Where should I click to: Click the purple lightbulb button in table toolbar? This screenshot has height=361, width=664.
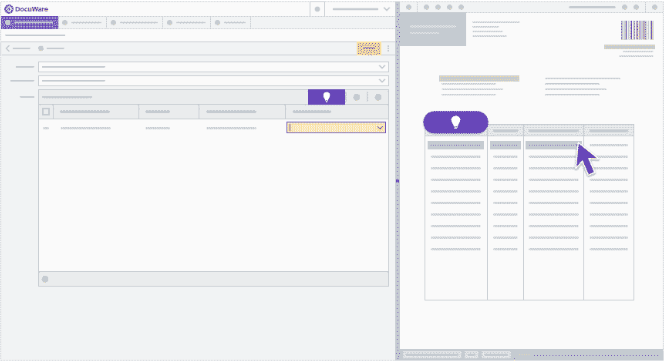tap(326, 97)
